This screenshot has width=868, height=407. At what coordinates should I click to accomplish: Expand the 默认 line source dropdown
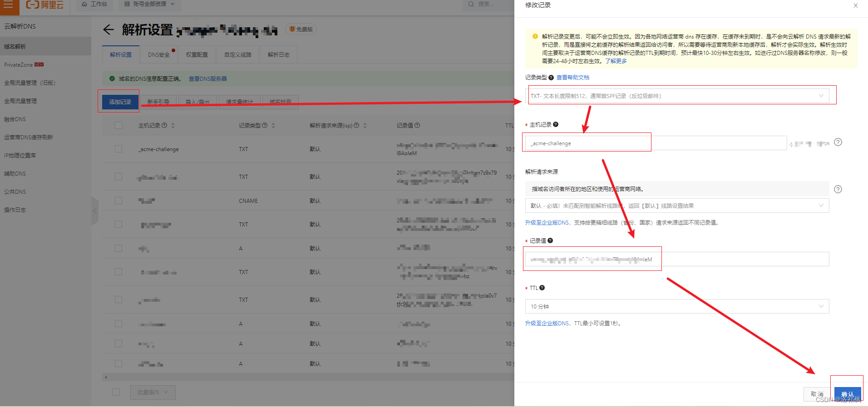coord(677,206)
